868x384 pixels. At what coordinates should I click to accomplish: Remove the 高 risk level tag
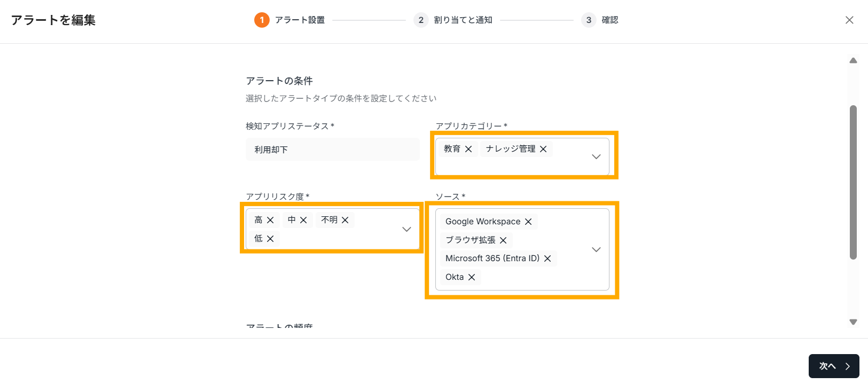coord(270,220)
